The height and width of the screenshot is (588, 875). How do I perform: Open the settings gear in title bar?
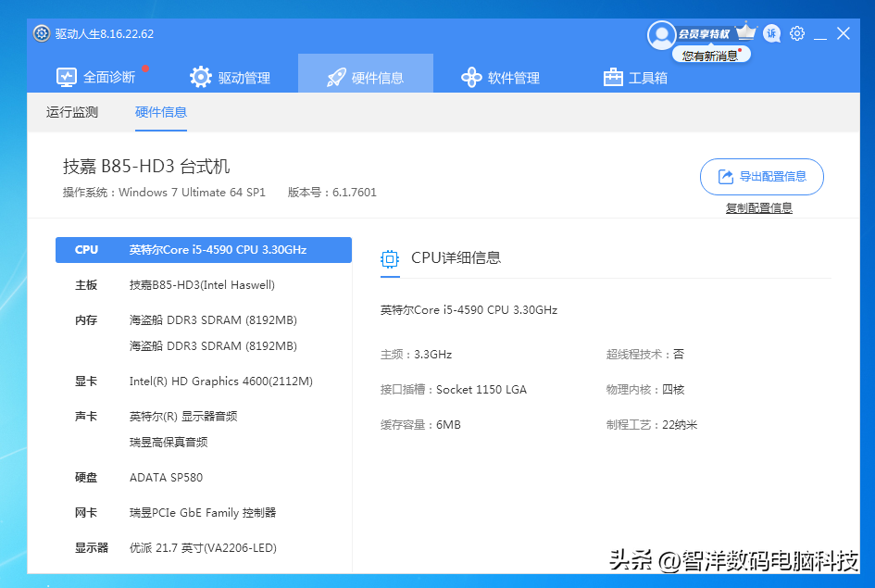pos(797,33)
